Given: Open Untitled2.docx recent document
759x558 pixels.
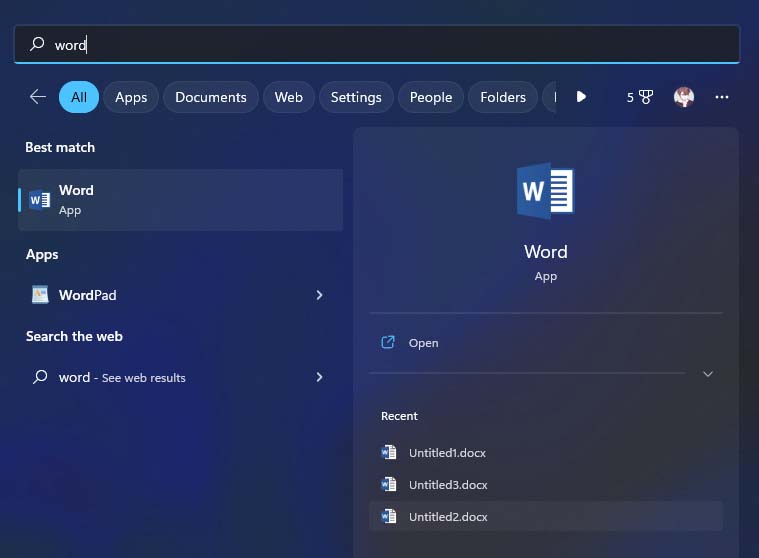Looking at the screenshot, I should pos(447,517).
